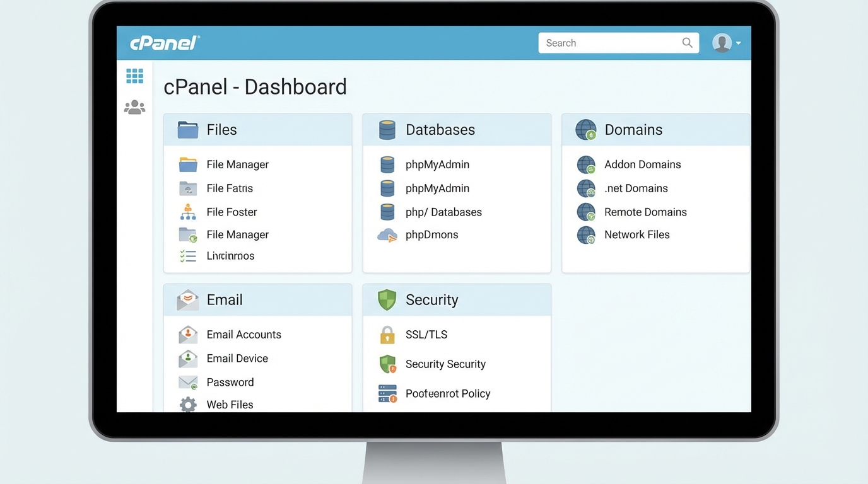This screenshot has height=484, width=868.
Task: Select the Linrinnos list item
Action: [x=230, y=255]
